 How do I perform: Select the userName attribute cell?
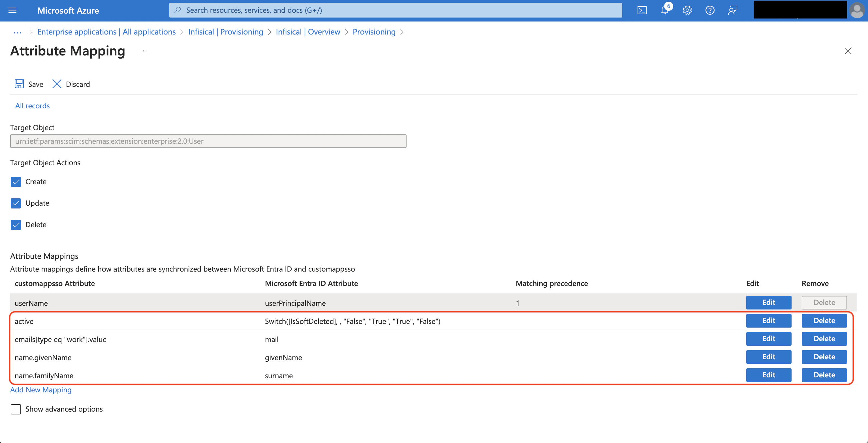(x=31, y=303)
